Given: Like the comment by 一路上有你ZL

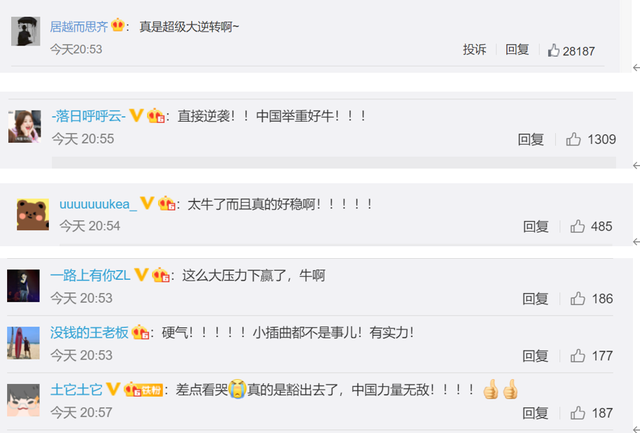Looking at the screenshot, I should pyautogui.click(x=591, y=299).
